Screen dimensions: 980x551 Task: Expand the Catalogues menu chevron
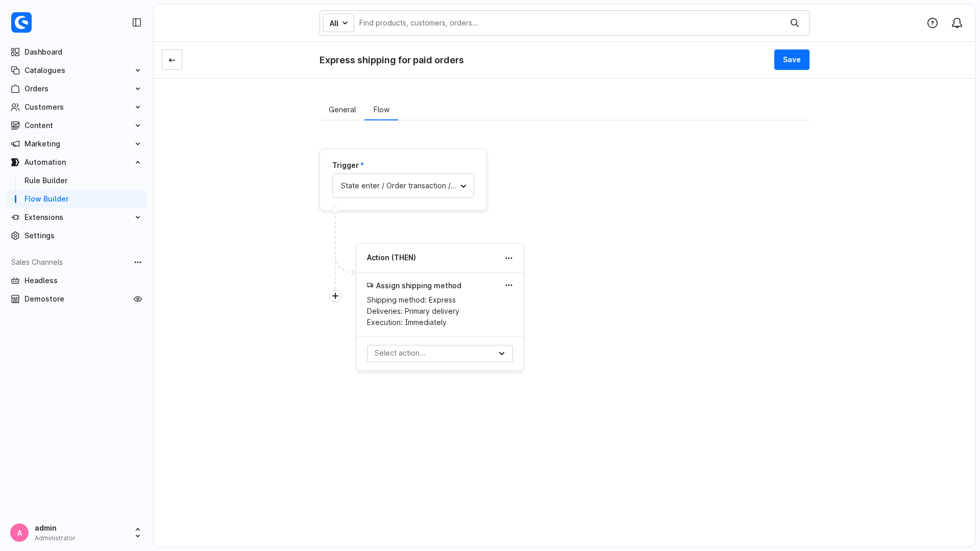138,70
